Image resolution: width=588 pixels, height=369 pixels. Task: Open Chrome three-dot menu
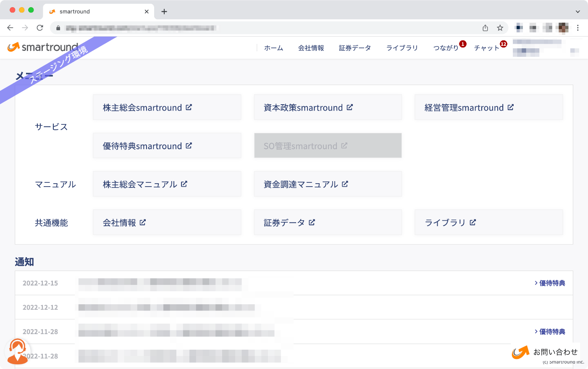(578, 28)
